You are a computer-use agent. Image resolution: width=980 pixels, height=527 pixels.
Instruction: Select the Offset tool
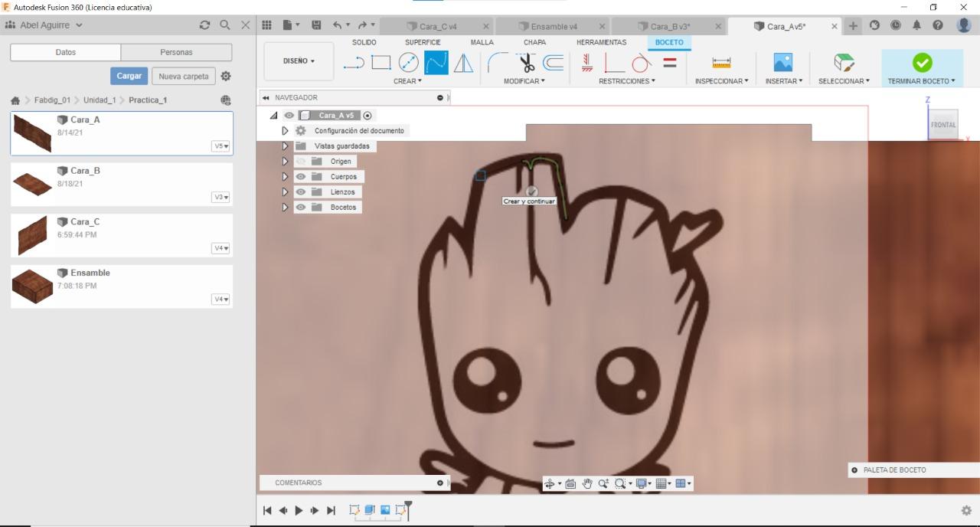tap(554, 63)
